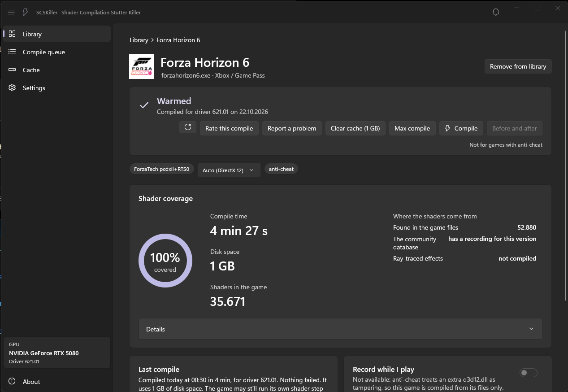Click the shaders count 35.671
The height and width of the screenshot is (392, 568).
[228, 301]
